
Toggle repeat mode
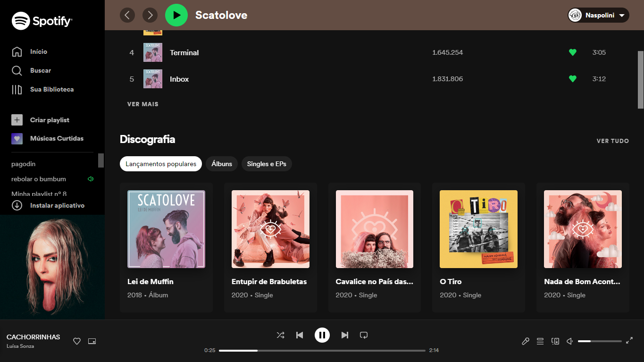click(x=364, y=335)
